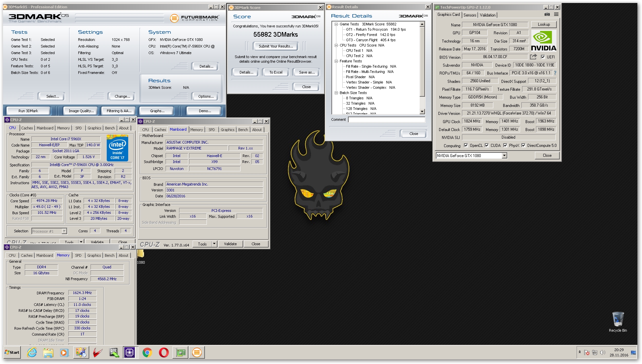642x364 pixels.
Task: Click the Bus Interface question mark icon
Action: [x=555, y=73]
